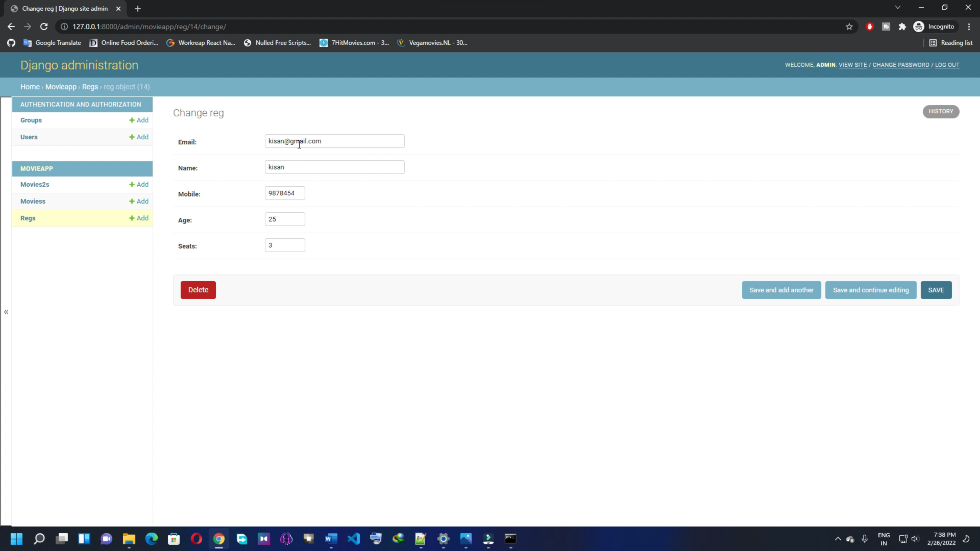
Task: Open Visual Studio Code from taskbar
Action: (353, 539)
